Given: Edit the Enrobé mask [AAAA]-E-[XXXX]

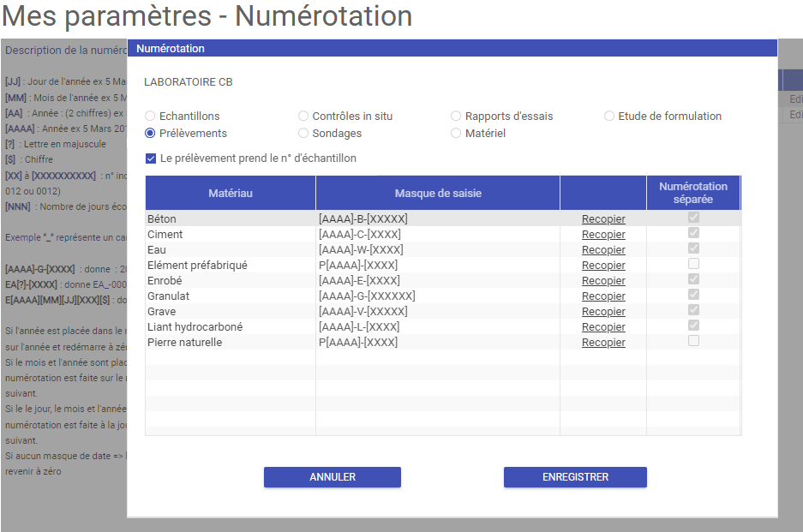Looking at the screenshot, I should pos(438,281).
